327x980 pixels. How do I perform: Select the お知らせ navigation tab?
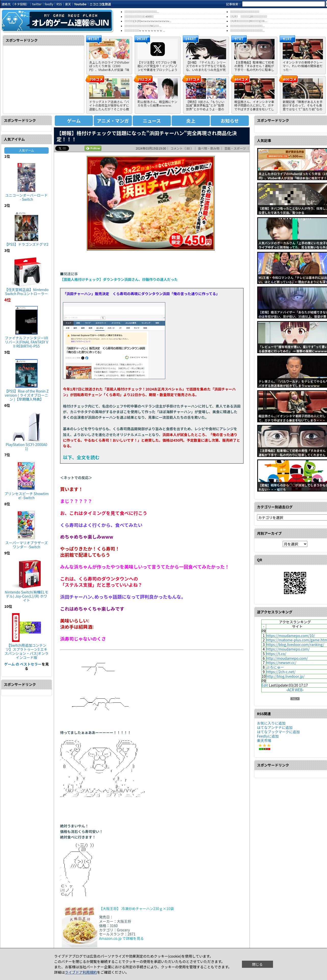[x=229, y=121]
